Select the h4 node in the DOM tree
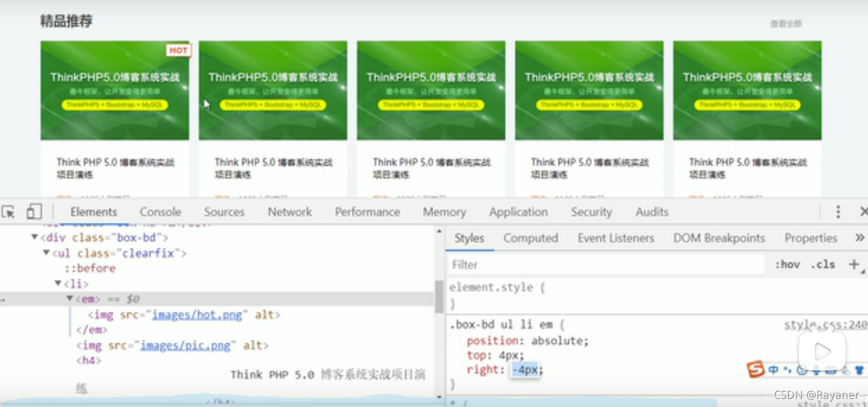The image size is (868, 407). tap(88, 361)
